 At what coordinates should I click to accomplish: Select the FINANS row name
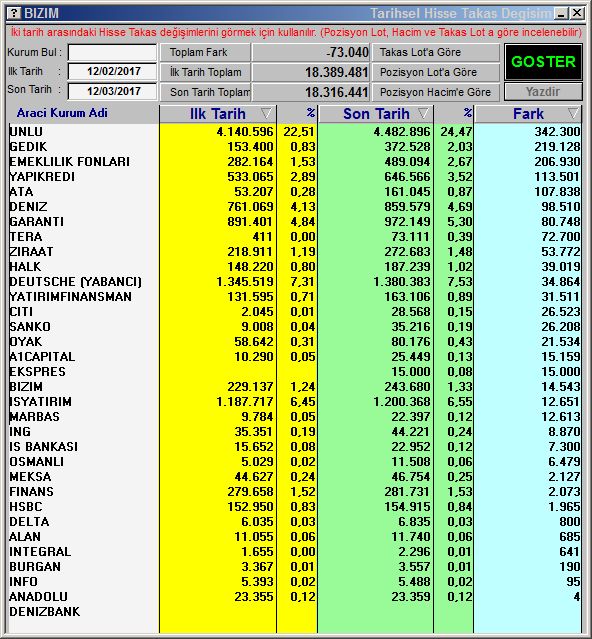[31, 491]
